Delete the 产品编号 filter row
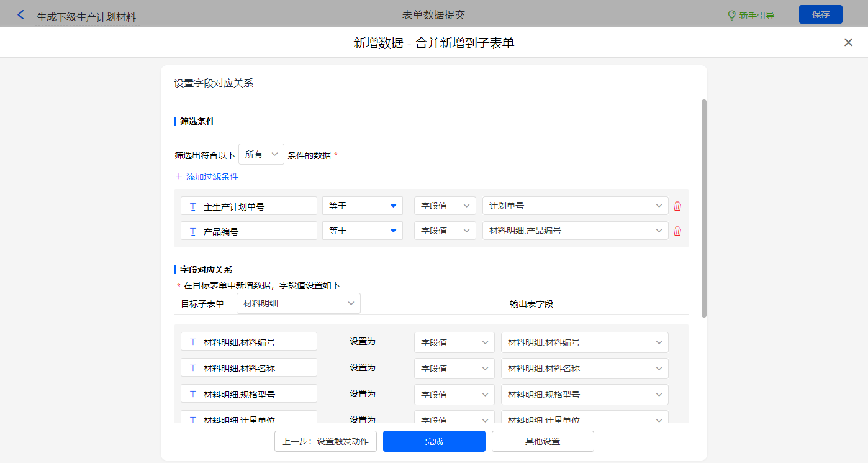This screenshot has width=868, height=463. click(677, 231)
